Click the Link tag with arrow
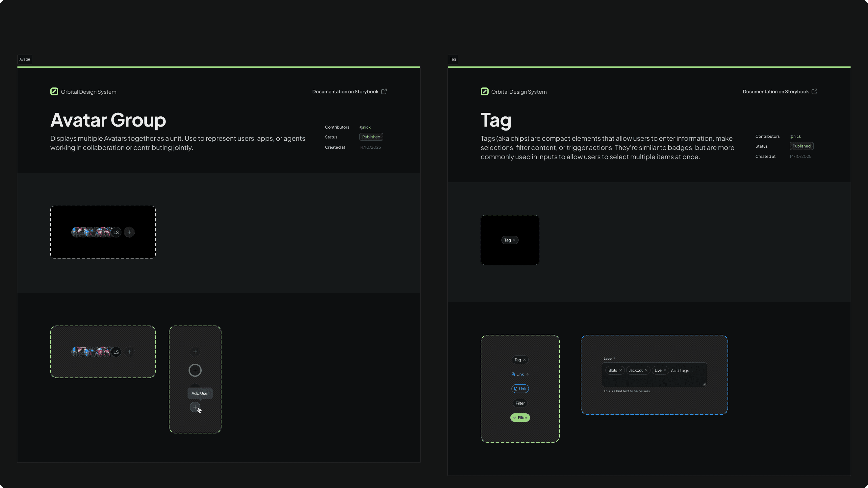This screenshot has height=488, width=868. [520, 374]
